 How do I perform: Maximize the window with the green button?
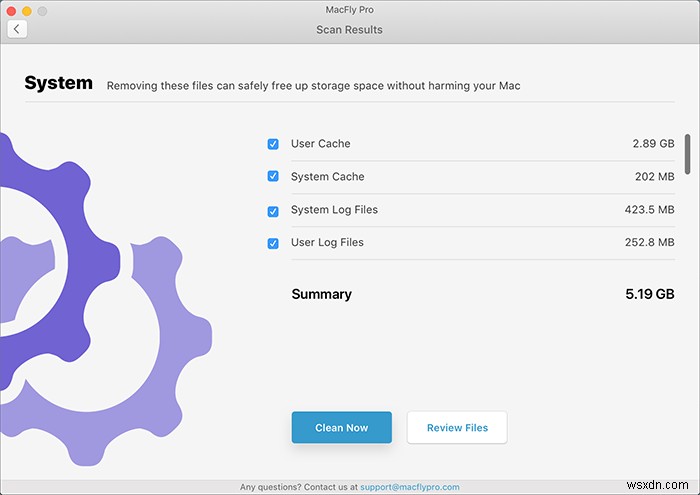pos(44,10)
